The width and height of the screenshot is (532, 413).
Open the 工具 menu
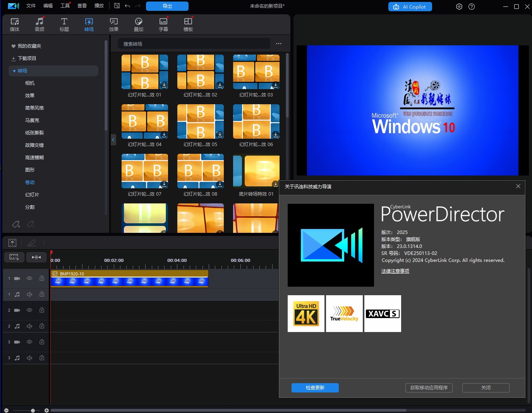[x=65, y=6]
